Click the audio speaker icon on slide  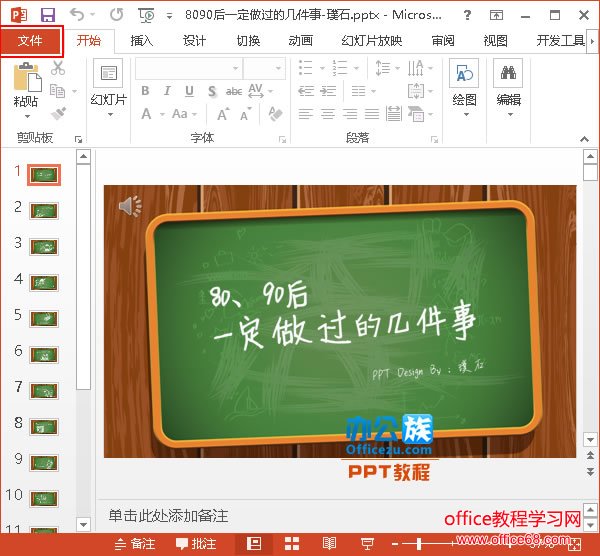point(130,206)
